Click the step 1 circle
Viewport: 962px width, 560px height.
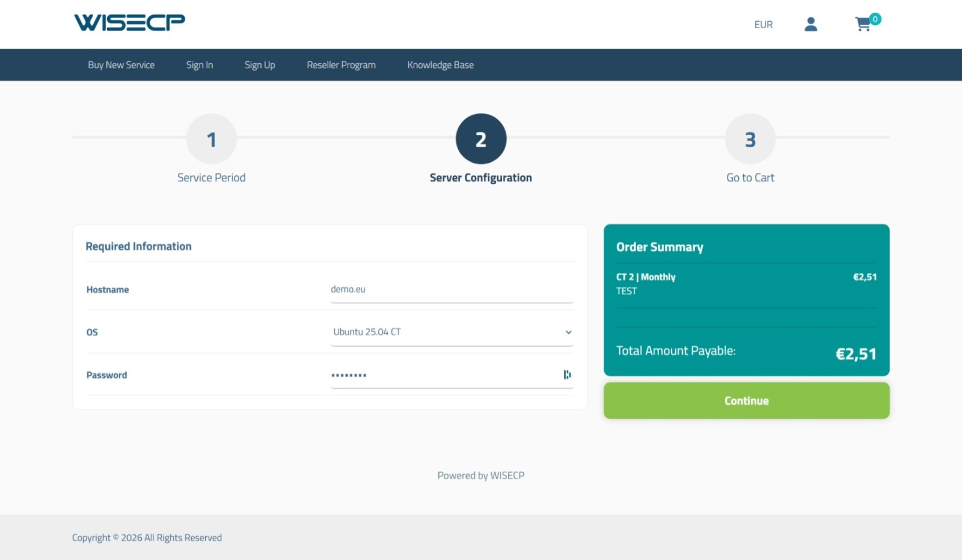pyautogui.click(x=211, y=139)
